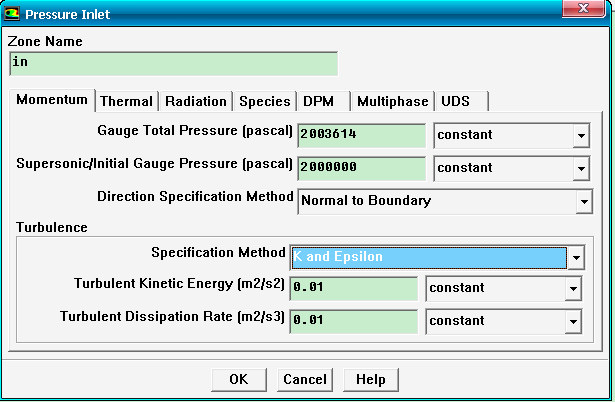This screenshot has width=615, height=402.
Task: Open the Radiation tab
Action: (x=196, y=101)
